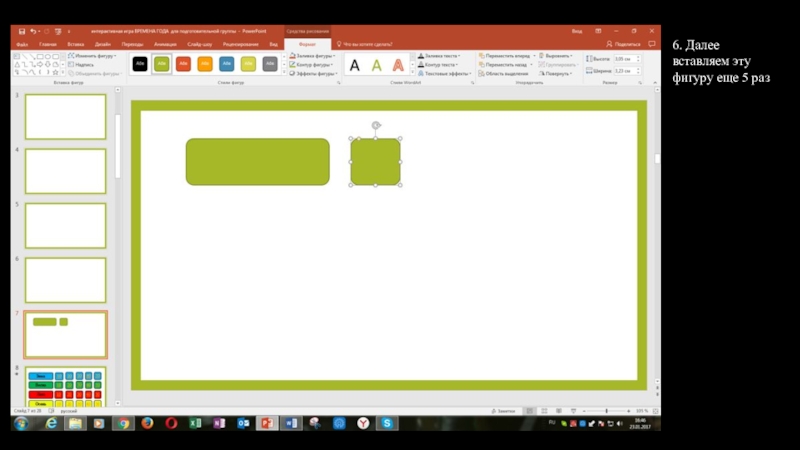Open the Вид tab
The width and height of the screenshot is (800, 450).
click(x=273, y=44)
